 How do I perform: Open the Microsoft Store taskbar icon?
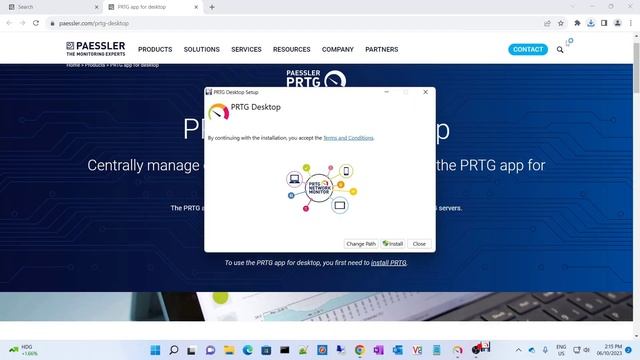[x=266, y=350]
